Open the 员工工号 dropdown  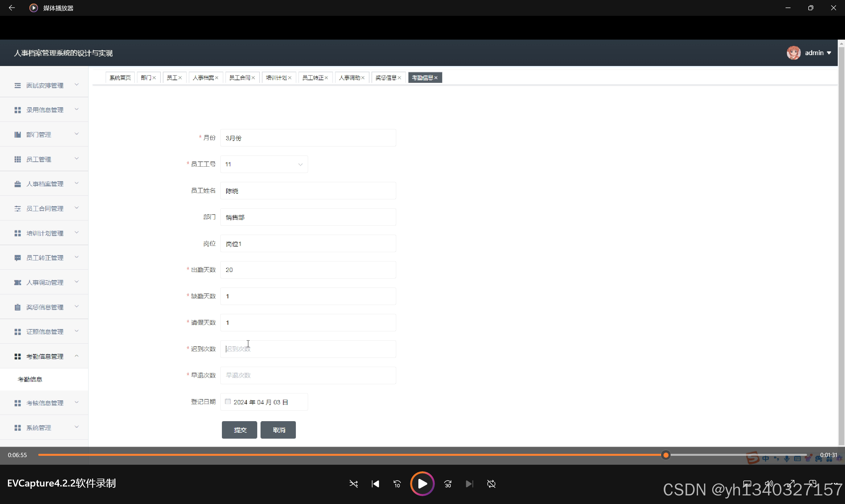pos(264,164)
